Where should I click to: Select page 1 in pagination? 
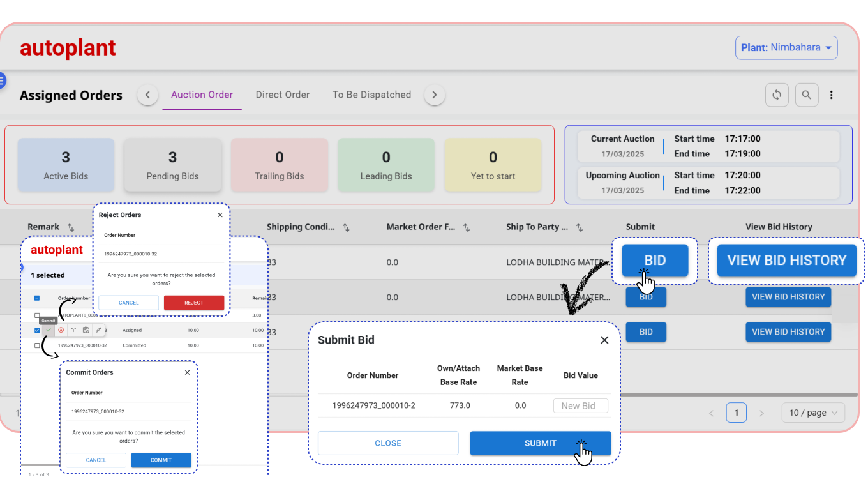pos(736,413)
